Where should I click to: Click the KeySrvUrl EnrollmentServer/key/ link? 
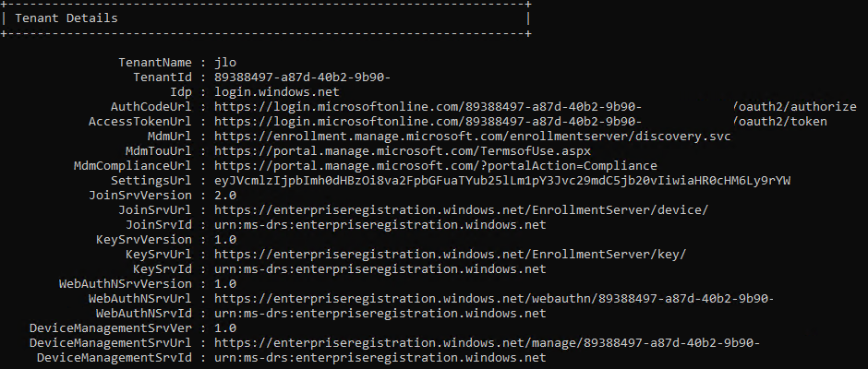450,255
